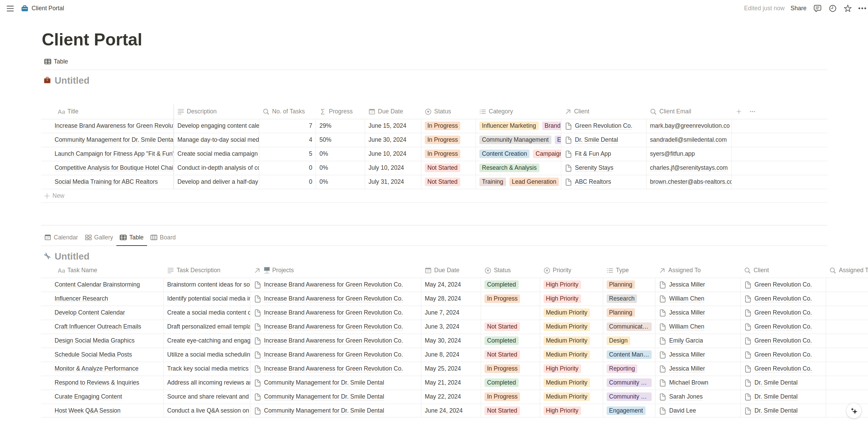Open Emily Garcia assignee page icon
Viewport: 868px width, 430px height.
[663, 341]
